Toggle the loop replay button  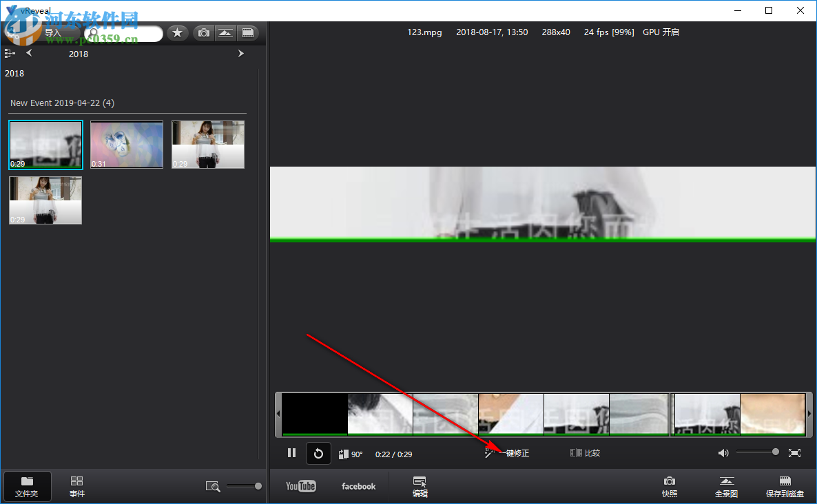click(x=318, y=453)
